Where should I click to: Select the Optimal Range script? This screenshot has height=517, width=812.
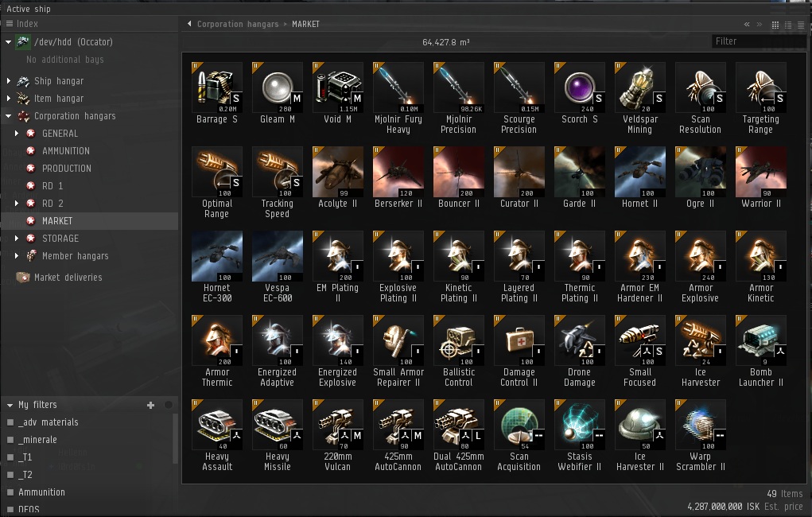pos(217,183)
